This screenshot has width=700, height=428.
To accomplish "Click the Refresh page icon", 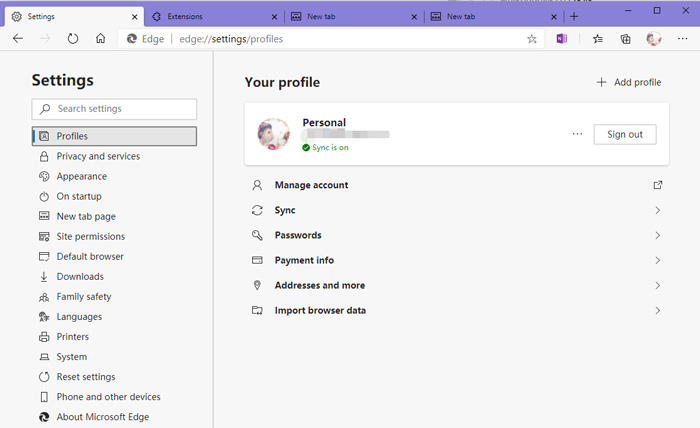I will [73, 39].
